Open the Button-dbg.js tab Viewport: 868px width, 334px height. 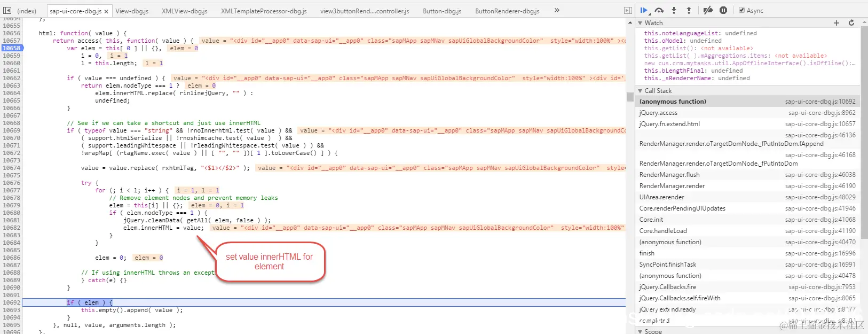442,11
